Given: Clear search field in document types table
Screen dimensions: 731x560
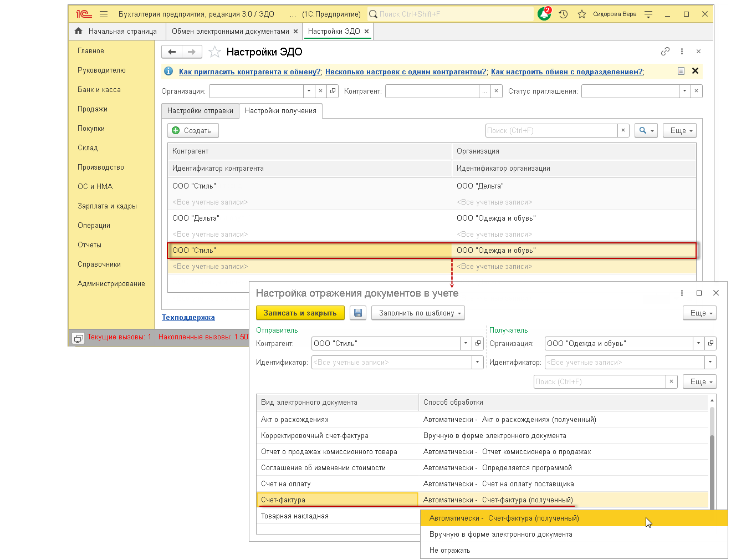Looking at the screenshot, I should coord(672,381).
